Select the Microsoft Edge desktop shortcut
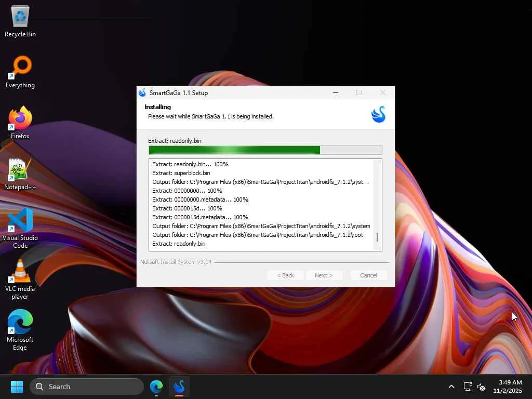Image resolution: width=532 pixels, height=399 pixels. coord(20,330)
